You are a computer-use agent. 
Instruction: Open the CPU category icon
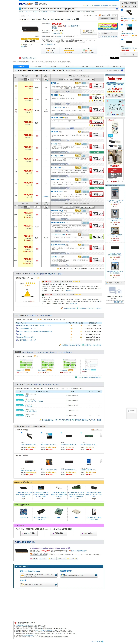(59, 512)
